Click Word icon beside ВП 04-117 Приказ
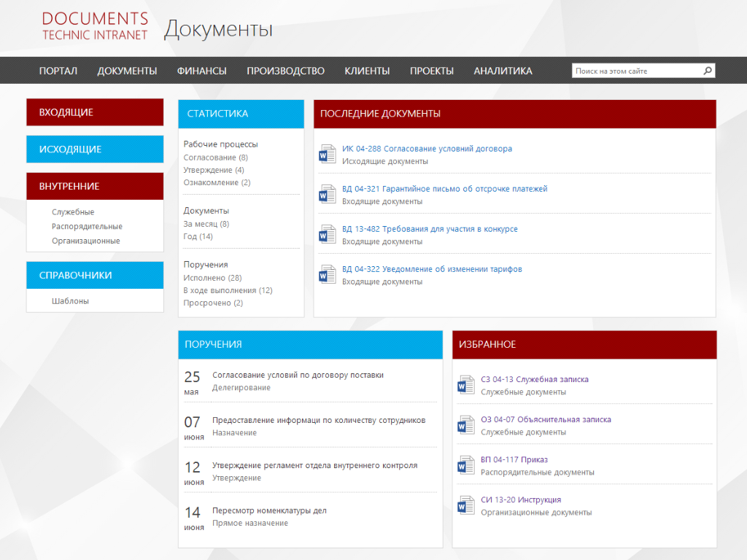747x560 pixels. 465,465
